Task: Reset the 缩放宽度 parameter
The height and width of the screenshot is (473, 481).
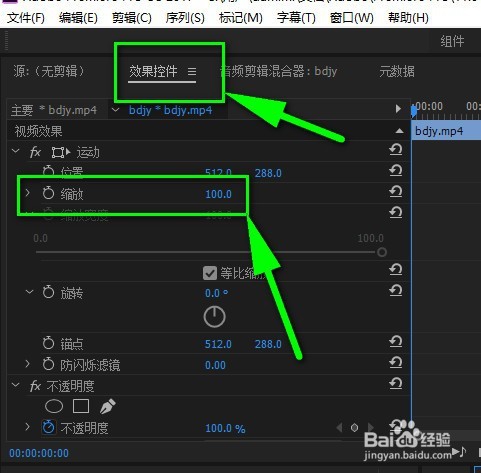Action: point(396,213)
